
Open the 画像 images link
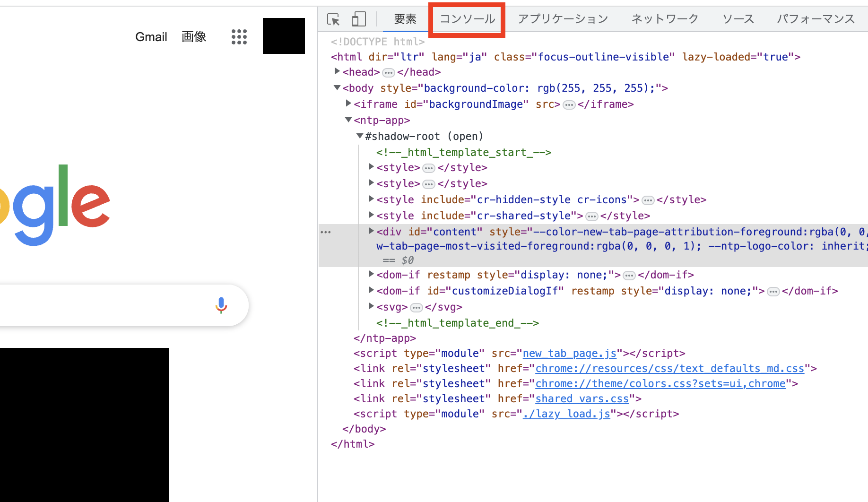[194, 37]
